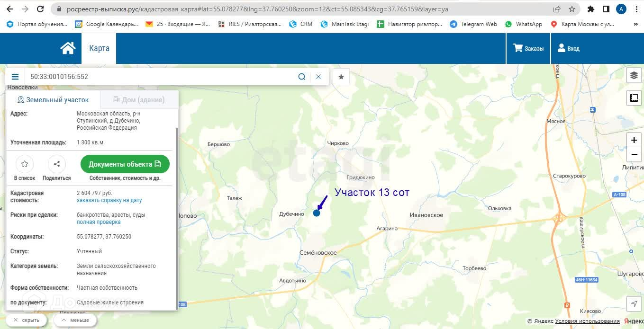Click the coordinates value 55.078277, 37.760250
The height and width of the screenshot is (329, 644).
pyautogui.click(x=104, y=237)
